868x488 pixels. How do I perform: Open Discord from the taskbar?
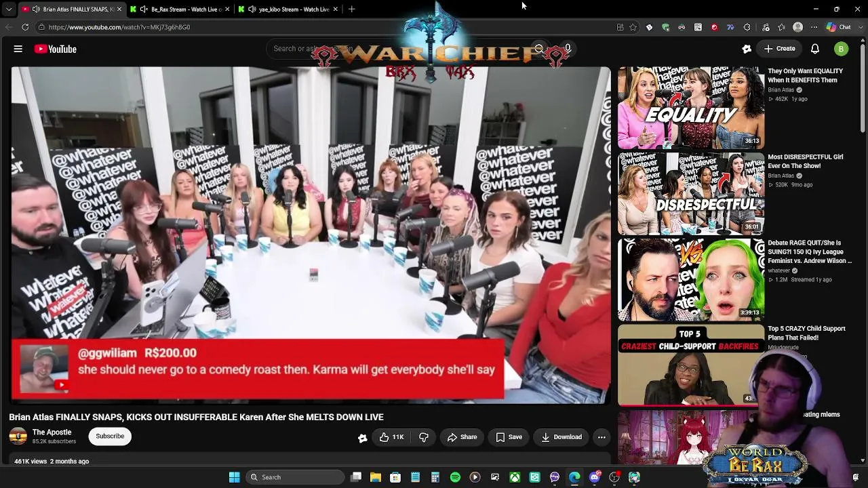595,477
